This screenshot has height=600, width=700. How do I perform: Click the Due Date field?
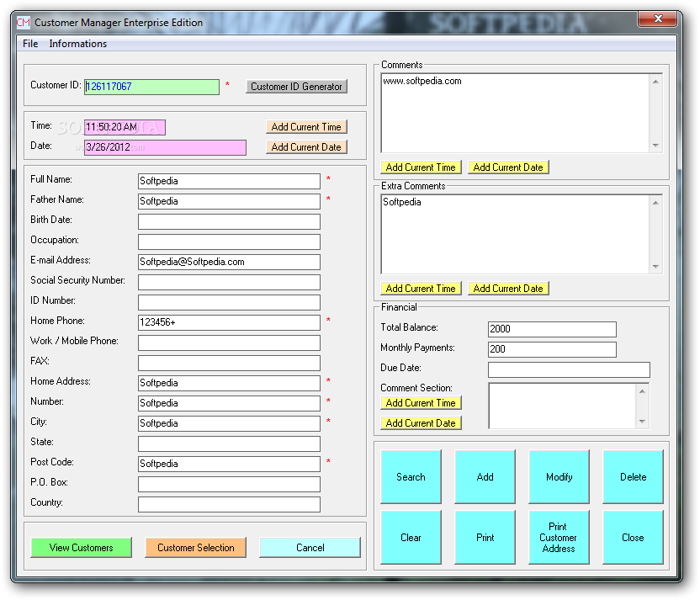[x=569, y=369]
